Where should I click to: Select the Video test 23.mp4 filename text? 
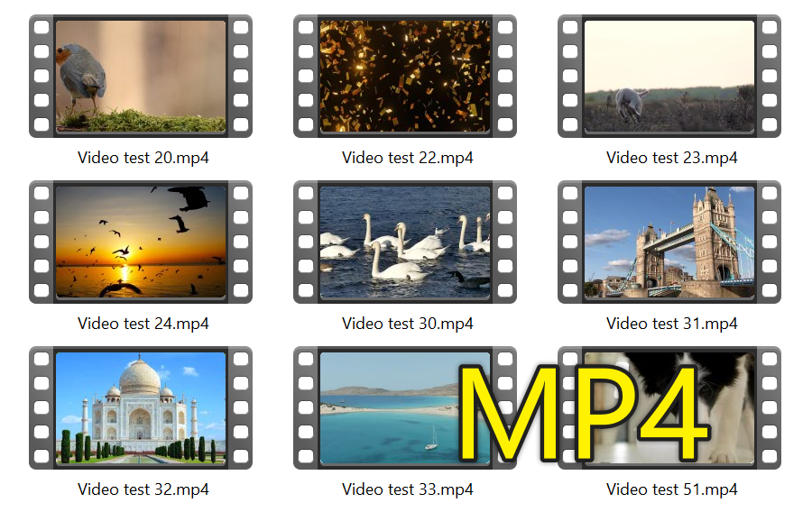(x=670, y=157)
